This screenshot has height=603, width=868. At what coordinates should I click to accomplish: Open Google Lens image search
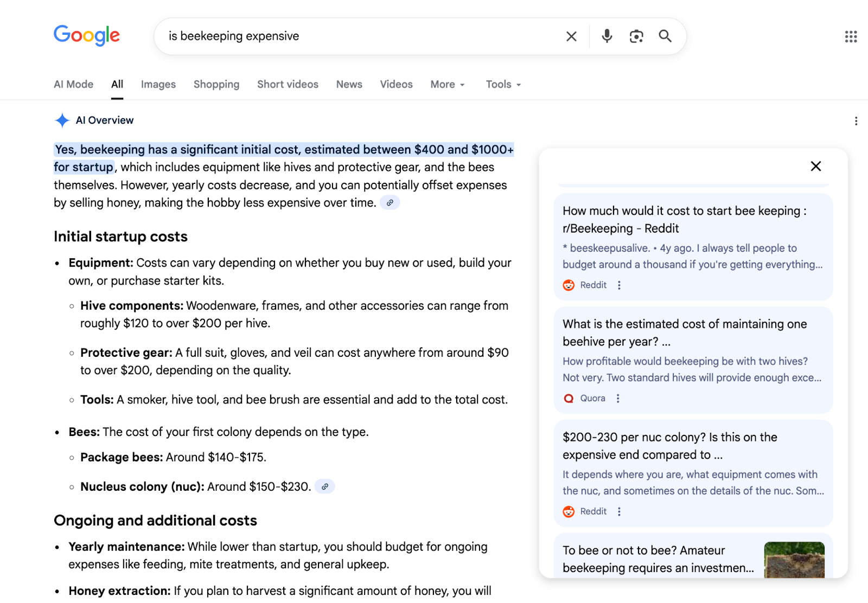point(636,36)
